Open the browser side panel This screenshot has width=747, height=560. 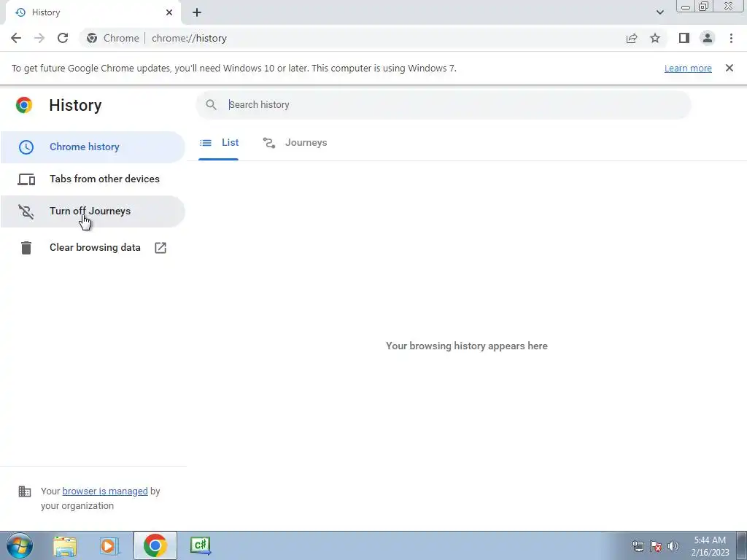(684, 38)
